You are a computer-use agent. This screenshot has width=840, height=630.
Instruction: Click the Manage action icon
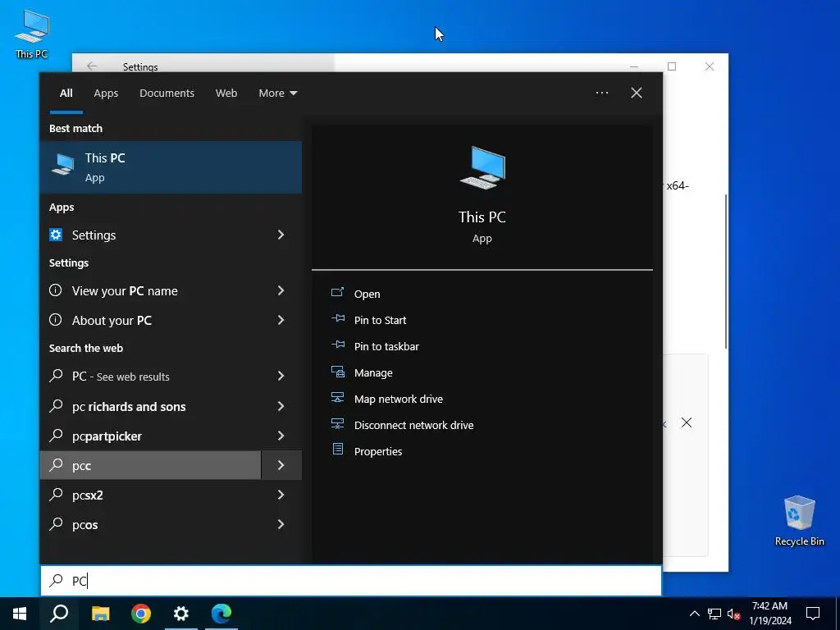coord(337,372)
